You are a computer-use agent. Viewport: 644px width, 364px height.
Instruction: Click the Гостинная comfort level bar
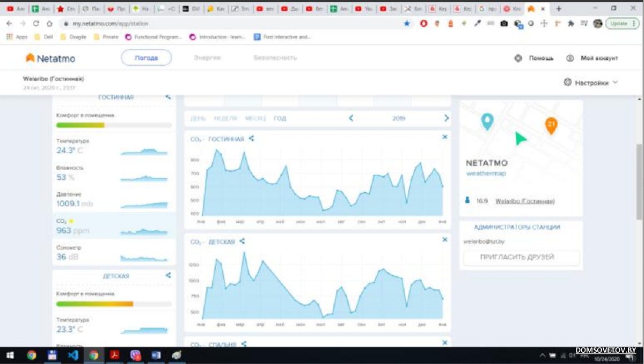click(114, 125)
